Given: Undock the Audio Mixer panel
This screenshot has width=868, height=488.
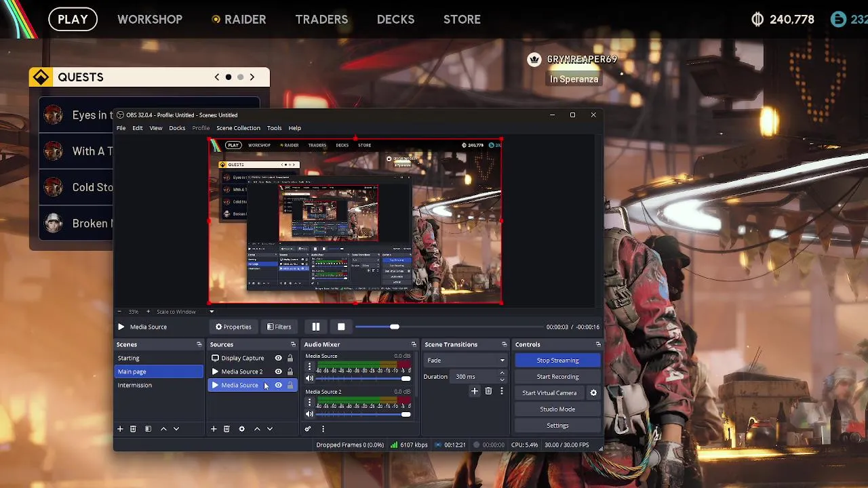Looking at the screenshot, I should pos(414,344).
